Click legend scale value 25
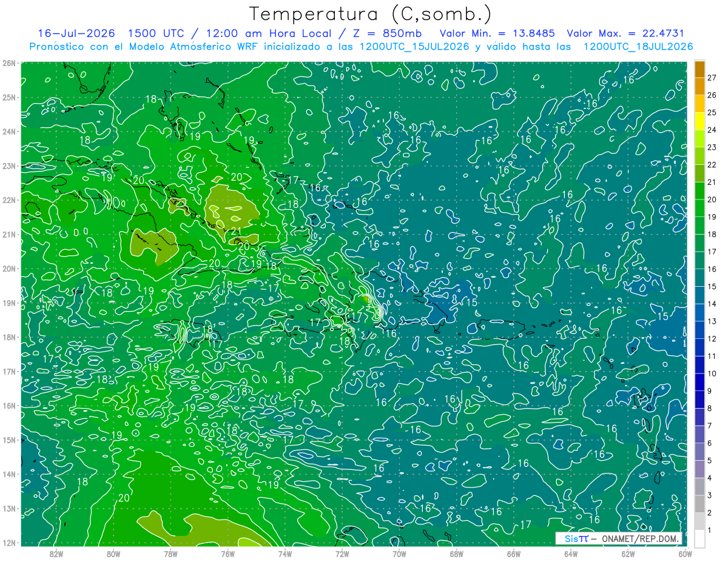This screenshot has height=562, width=728. coord(712,112)
